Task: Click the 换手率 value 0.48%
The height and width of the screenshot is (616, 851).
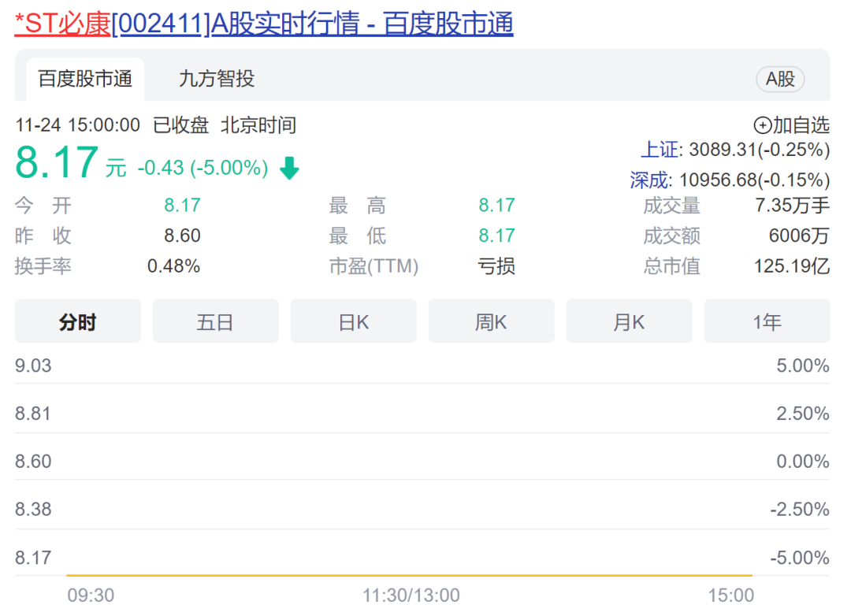Action: click(173, 266)
